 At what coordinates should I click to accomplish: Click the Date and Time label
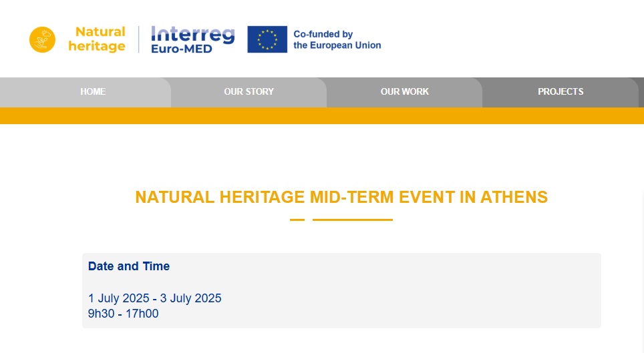click(x=129, y=266)
